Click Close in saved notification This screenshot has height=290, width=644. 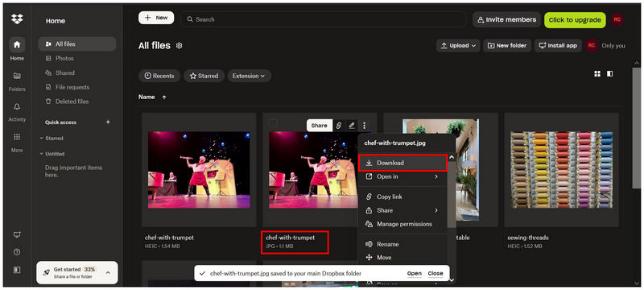pos(436,273)
